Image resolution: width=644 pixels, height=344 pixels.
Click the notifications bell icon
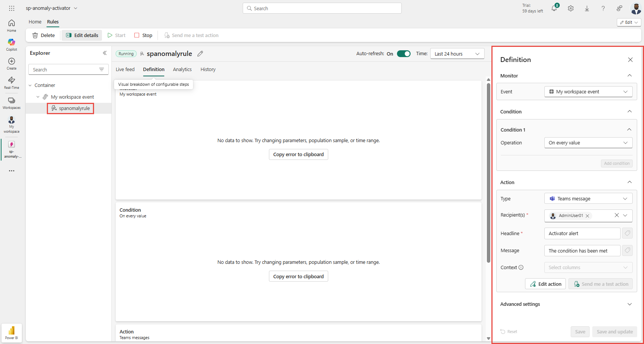click(x=554, y=8)
